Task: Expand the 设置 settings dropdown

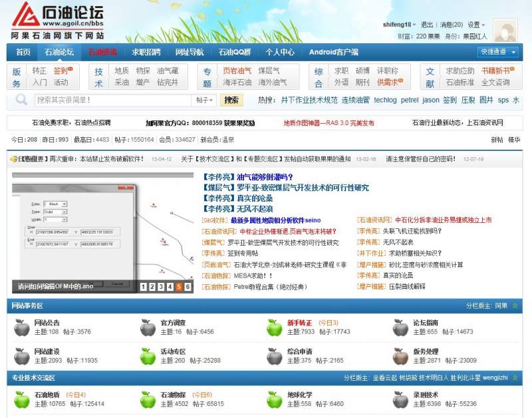Action: coord(476,25)
